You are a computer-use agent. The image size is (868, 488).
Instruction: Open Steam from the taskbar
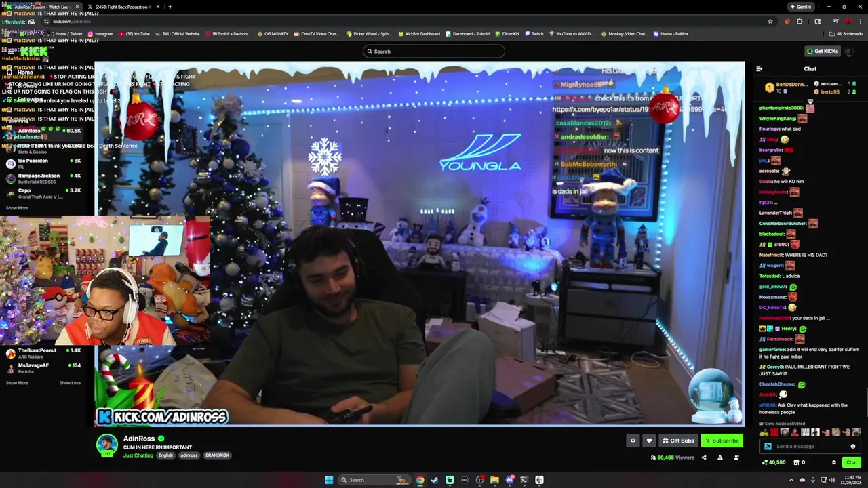click(435, 480)
